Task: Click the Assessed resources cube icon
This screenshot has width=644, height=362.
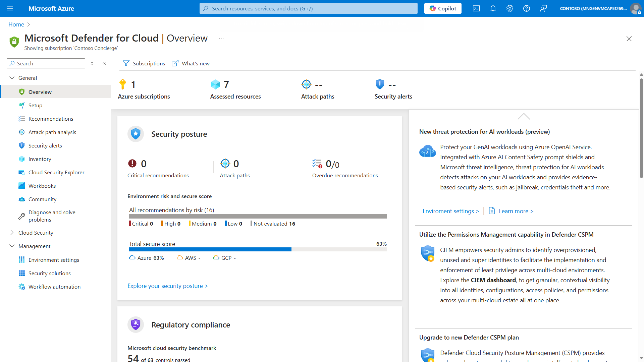Action: pyautogui.click(x=215, y=84)
